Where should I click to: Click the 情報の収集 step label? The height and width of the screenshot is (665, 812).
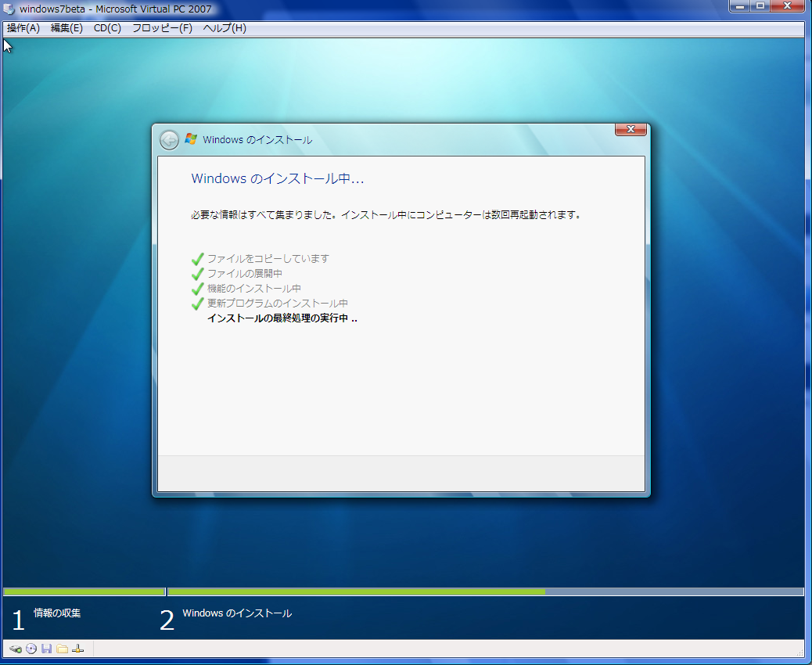click(x=57, y=613)
